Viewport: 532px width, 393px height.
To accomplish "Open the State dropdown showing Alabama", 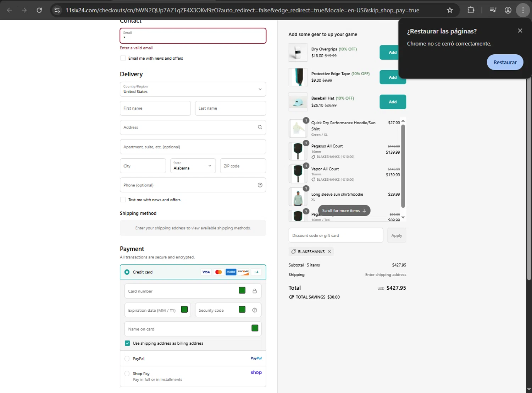I will [193, 166].
